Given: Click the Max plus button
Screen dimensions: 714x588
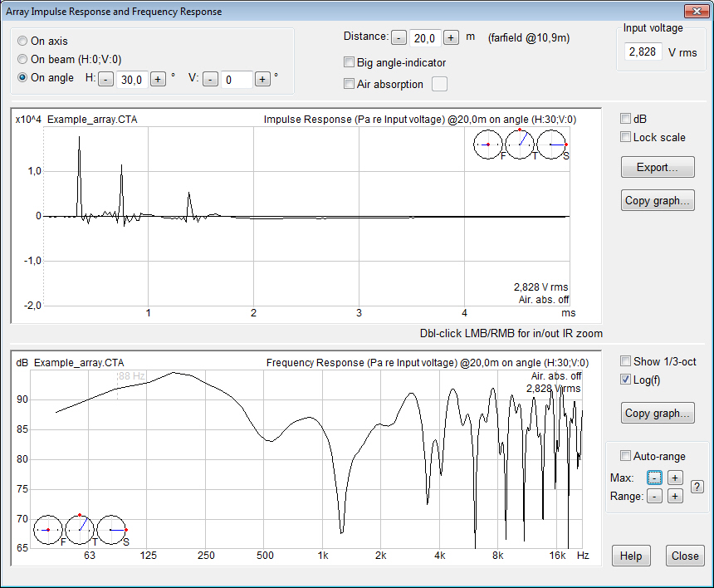Looking at the screenshot, I should (675, 478).
